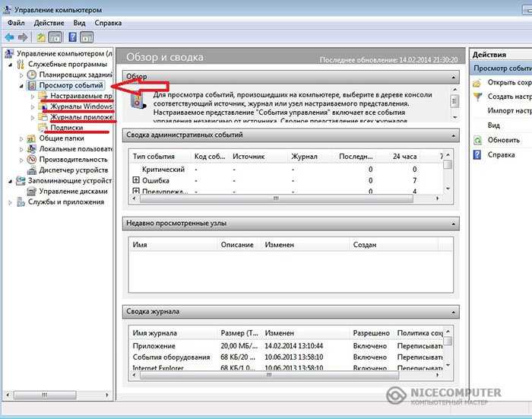Select the Приложение log row

287,346
